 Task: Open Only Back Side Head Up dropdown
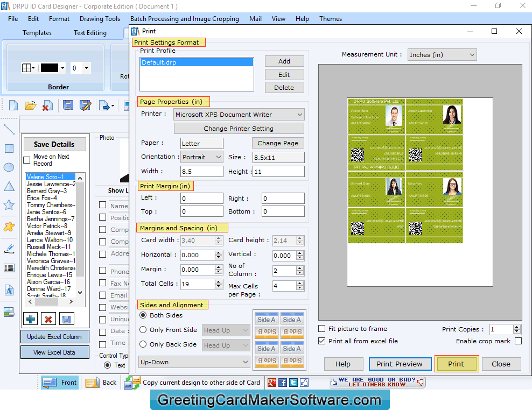[226, 345]
